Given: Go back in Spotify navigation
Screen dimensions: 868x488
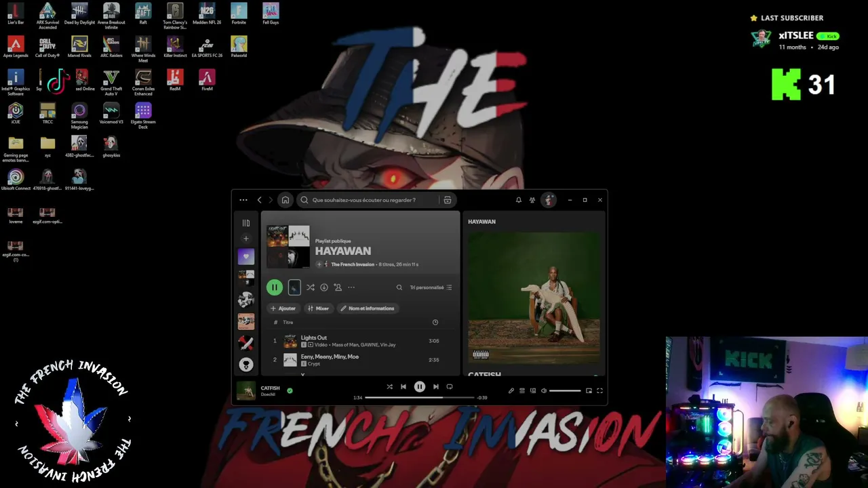Looking at the screenshot, I should [259, 200].
